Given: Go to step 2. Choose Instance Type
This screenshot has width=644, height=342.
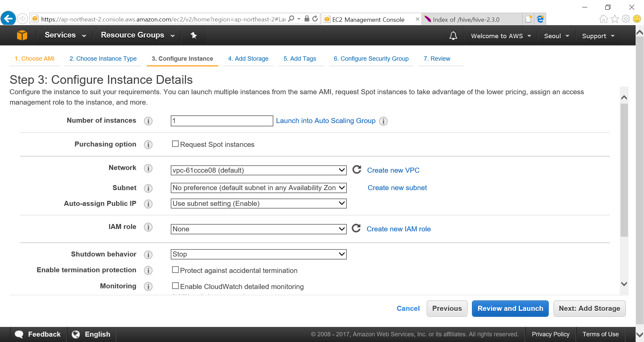Looking at the screenshot, I should point(103,59).
